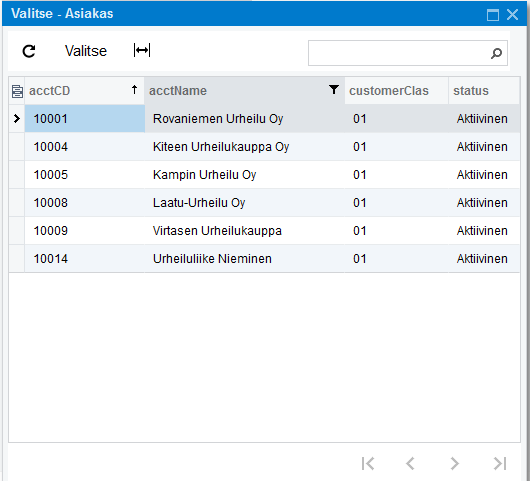Go to the next page arrow
Image resolution: width=530 pixels, height=481 pixels.
[455, 463]
